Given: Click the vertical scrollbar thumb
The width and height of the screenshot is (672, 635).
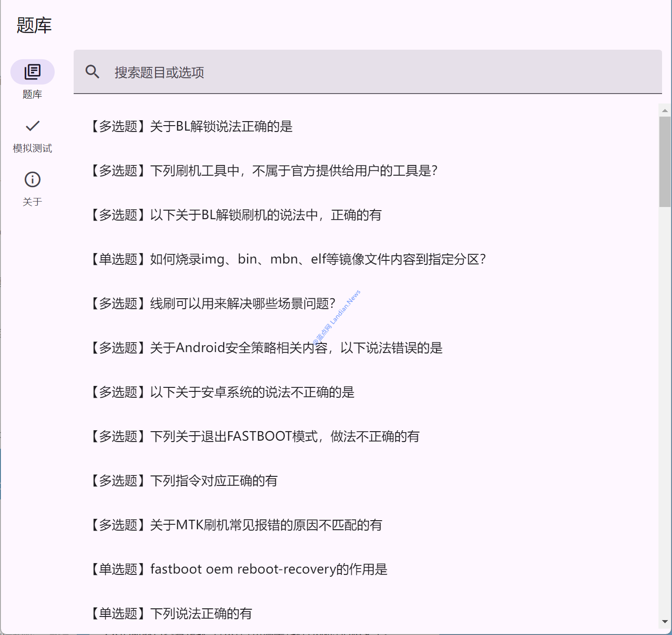Looking at the screenshot, I should click(665, 162).
